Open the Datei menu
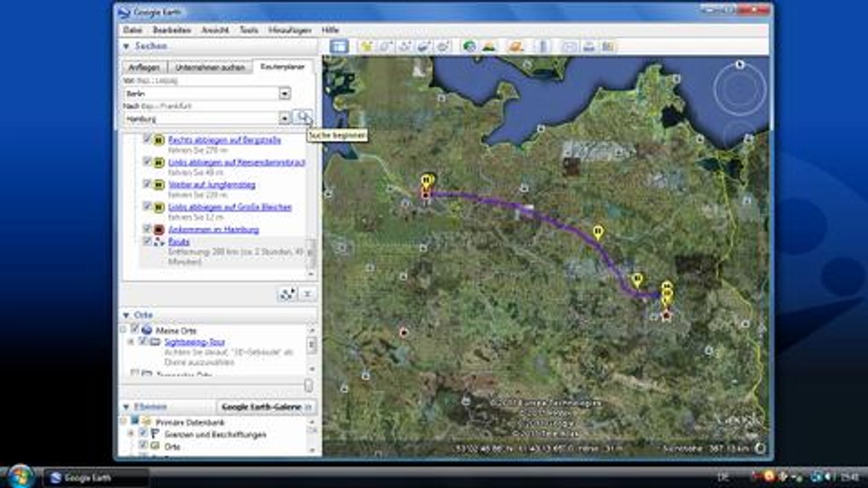Image resolution: width=868 pixels, height=488 pixels. (133, 30)
